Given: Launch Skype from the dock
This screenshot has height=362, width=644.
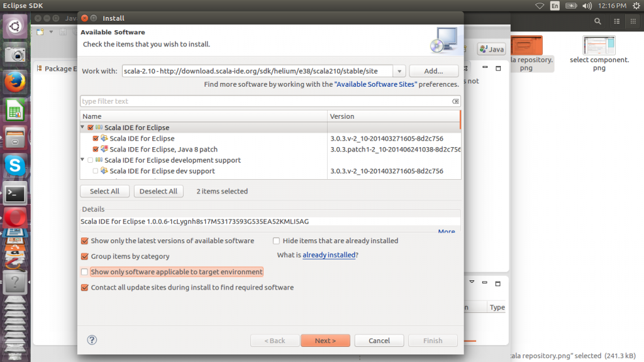Looking at the screenshot, I should point(15,165).
